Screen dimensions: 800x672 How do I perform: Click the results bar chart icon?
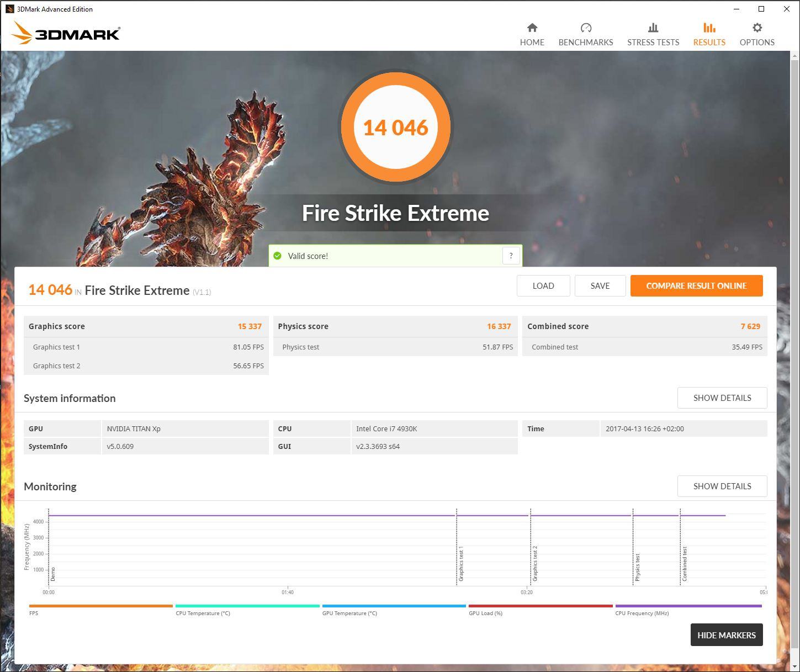click(x=709, y=28)
